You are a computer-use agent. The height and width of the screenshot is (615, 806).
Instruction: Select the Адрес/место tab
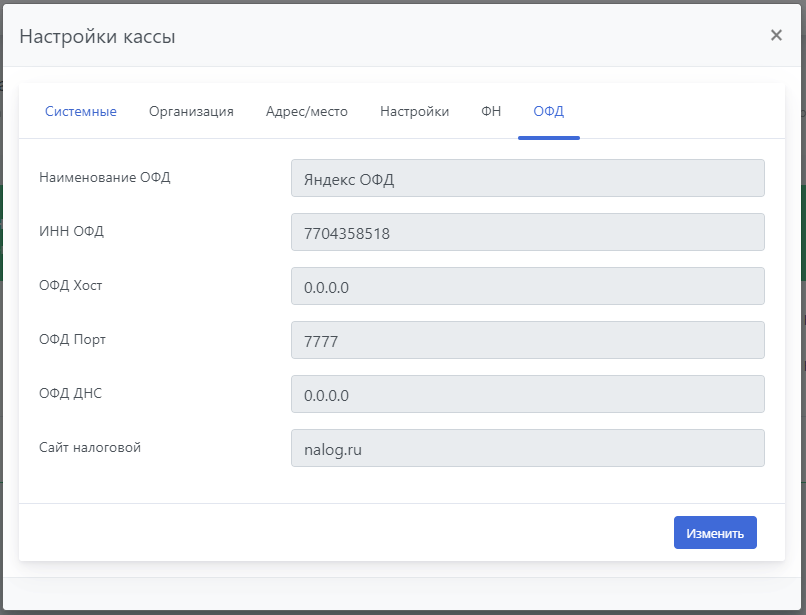(307, 112)
